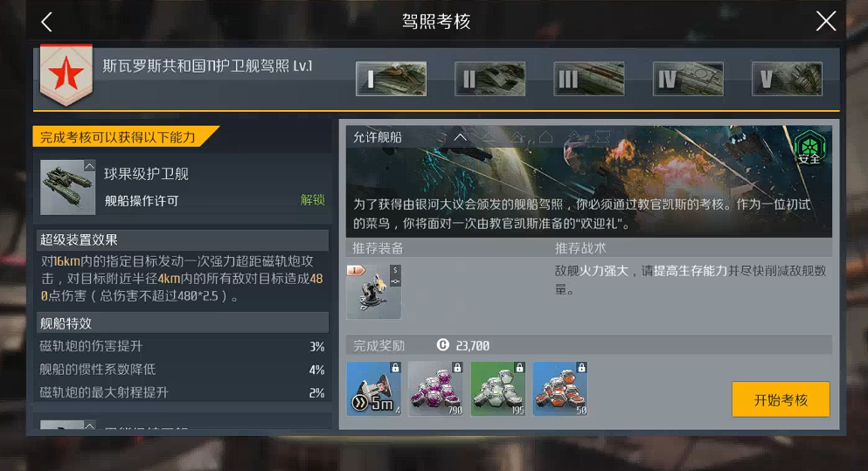
Task: Select the 球果级护卫舰 ship thumbnail
Action: tap(68, 187)
